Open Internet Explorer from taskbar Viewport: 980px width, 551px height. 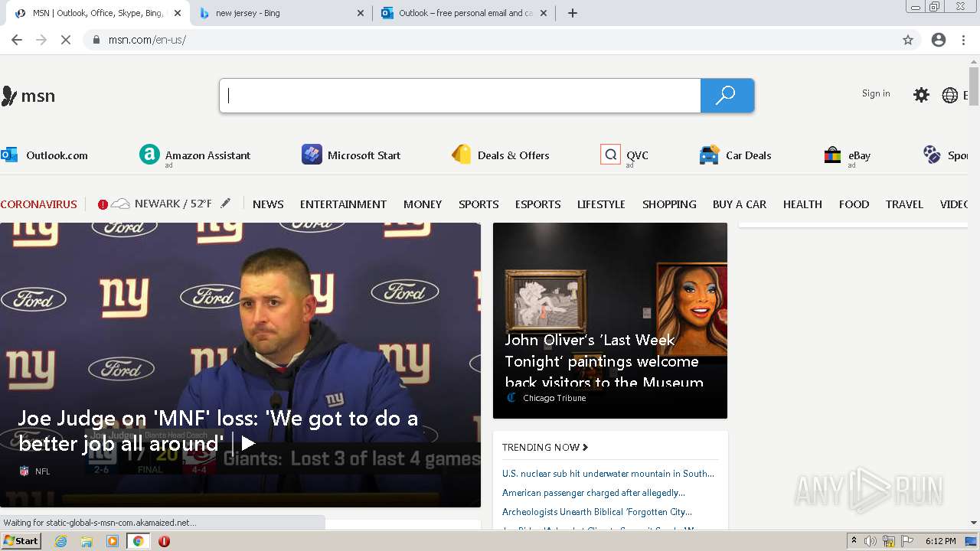tap(61, 541)
